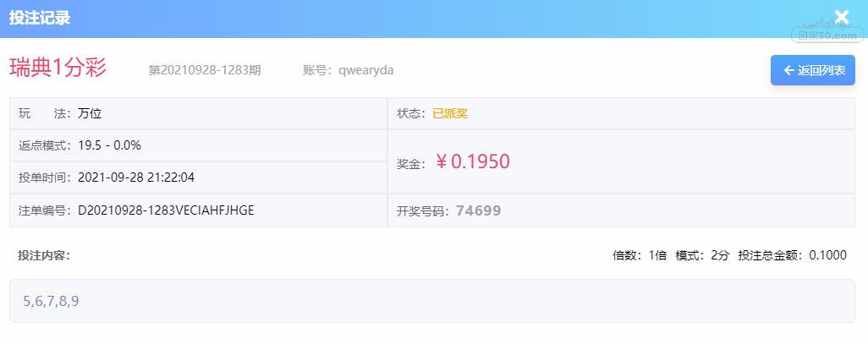868x344 pixels.
Task: Close the 投注记录 dialog with X
Action: click(x=842, y=17)
